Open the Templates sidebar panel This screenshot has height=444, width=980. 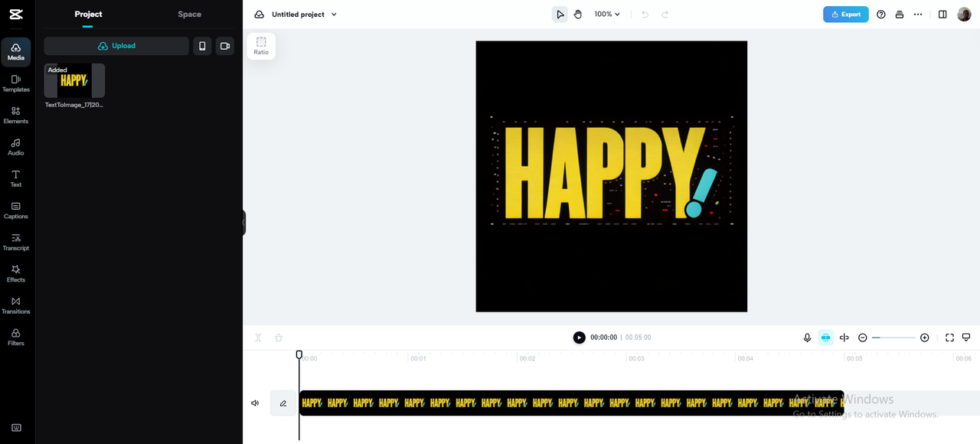(16, 83)
